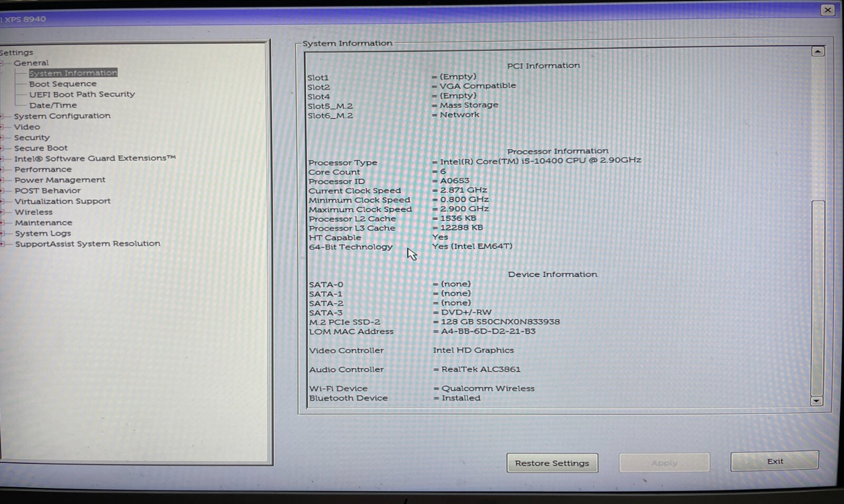Select the System Configuration category
The image size is (844, 504).
click(62, 116)
